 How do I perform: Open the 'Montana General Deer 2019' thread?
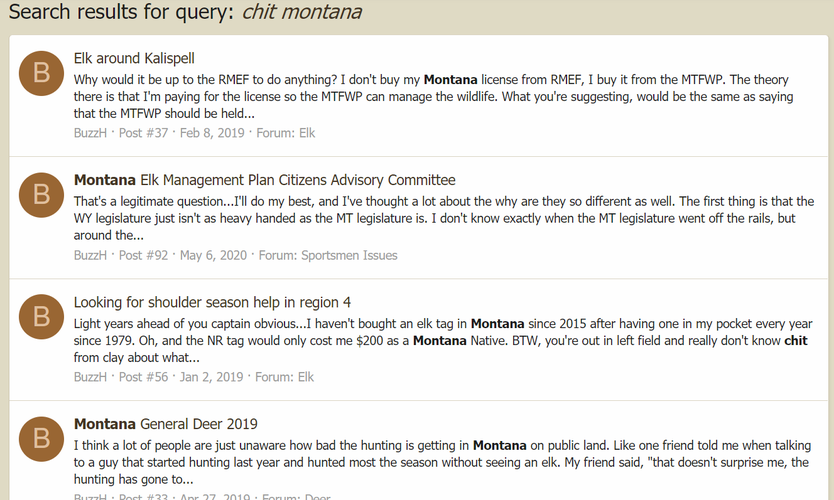click(x=165, y=424)
